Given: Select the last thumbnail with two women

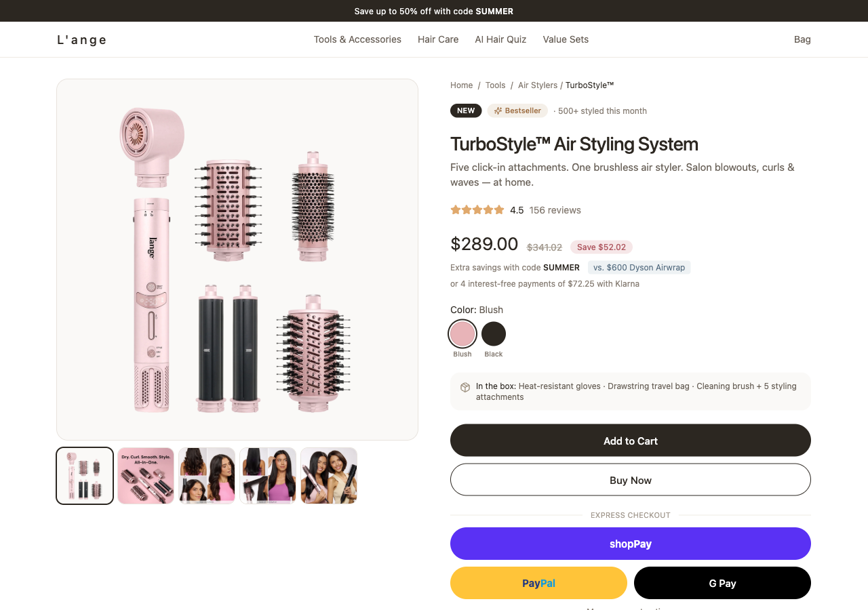Looking at the screenshot, I should coord(329,476).
